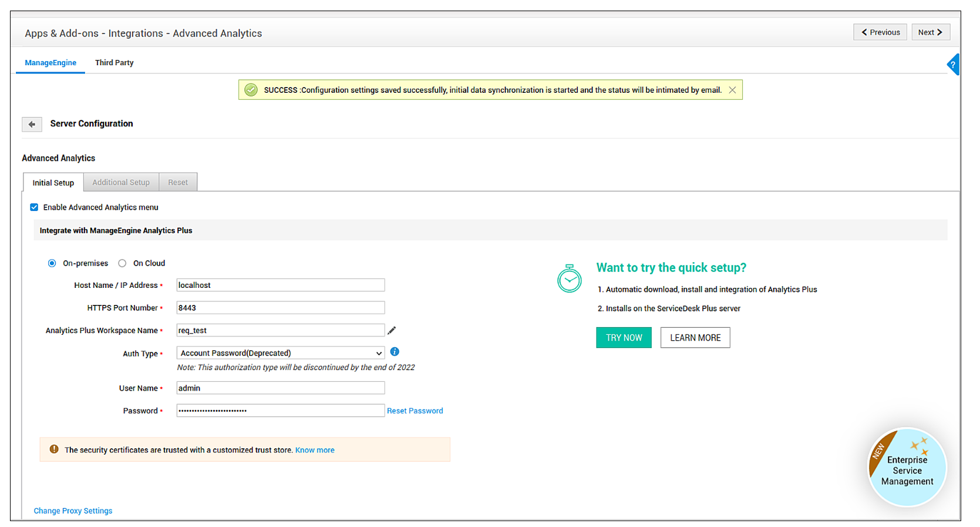Open Change Proxy Settings link
This screenshot has height=527, width=980.
pos(73,511)
